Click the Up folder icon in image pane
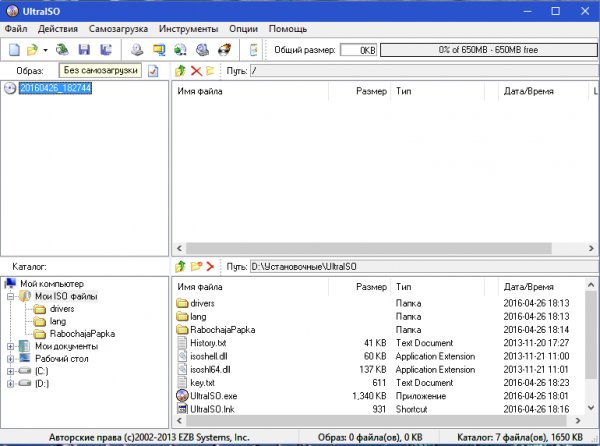 coord(180,71)
